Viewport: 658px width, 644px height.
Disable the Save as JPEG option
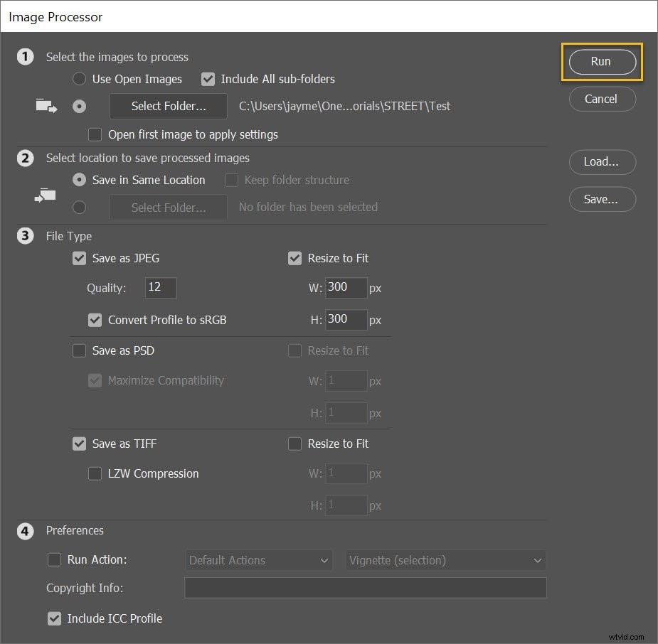point(79,258)
